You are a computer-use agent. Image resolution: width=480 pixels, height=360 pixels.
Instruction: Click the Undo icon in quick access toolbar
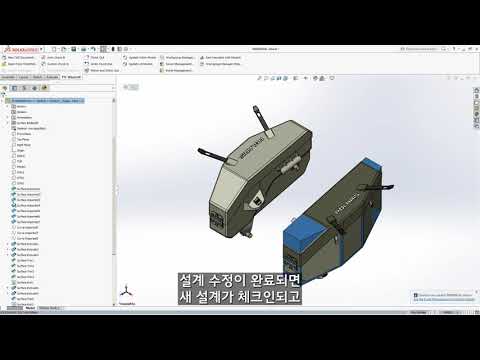pyautogui.click(x=93, y=49)
